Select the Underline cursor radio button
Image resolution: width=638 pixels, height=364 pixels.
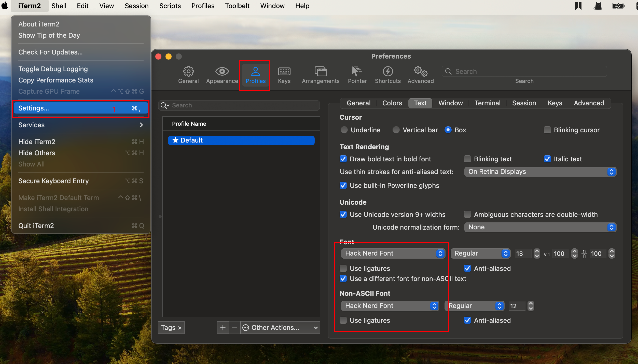tap(344, 130)
